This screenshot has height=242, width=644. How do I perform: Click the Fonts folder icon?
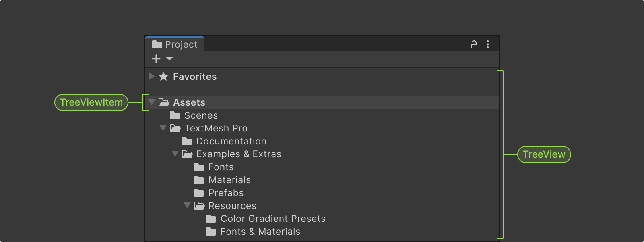pos(199,167)
